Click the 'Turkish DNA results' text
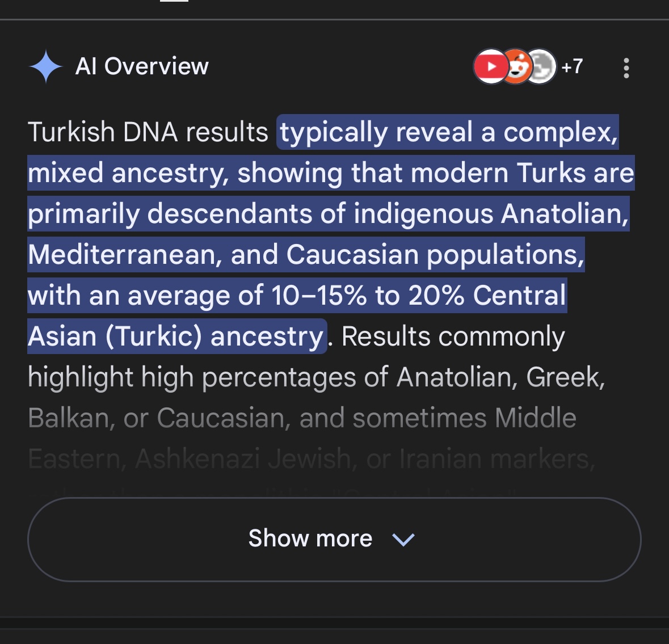The image size is (669, 644). pos(148,132)
